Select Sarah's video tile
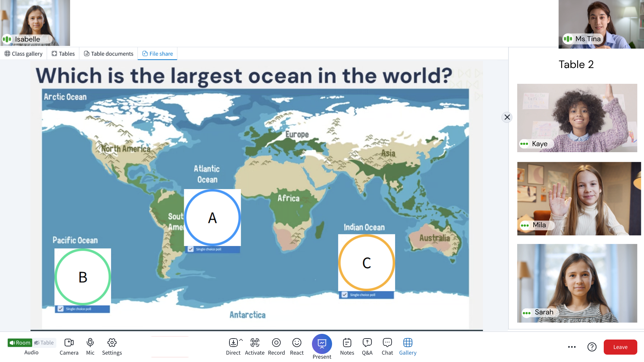This screenshot has width=644, height=362. point(577,283)
